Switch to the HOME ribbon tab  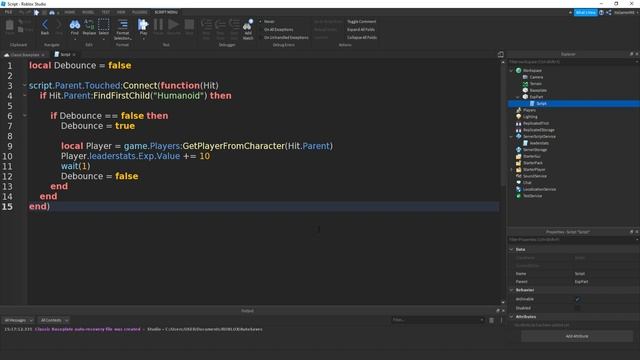pyautogui.click(x=70, y=12)
